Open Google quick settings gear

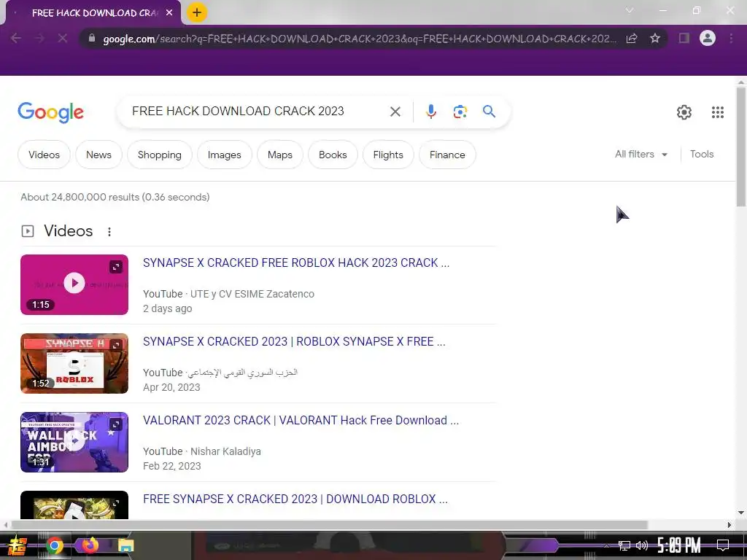[x=684, y=112]
